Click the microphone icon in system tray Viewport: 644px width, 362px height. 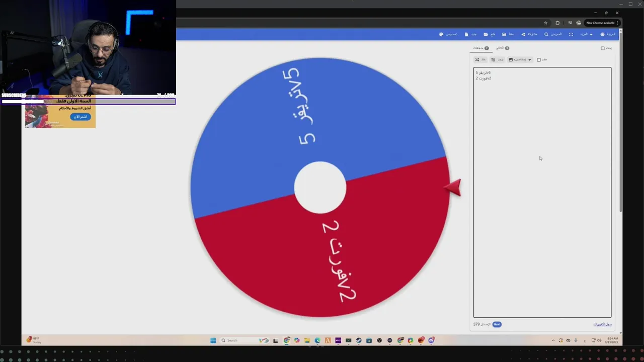click(x=576, y=340)
